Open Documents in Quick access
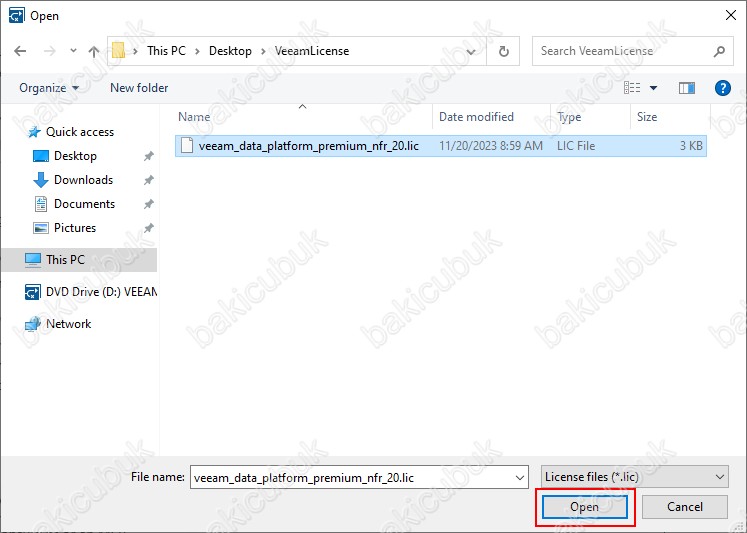This screenshot has height=533, width=747. coord(84,204)
